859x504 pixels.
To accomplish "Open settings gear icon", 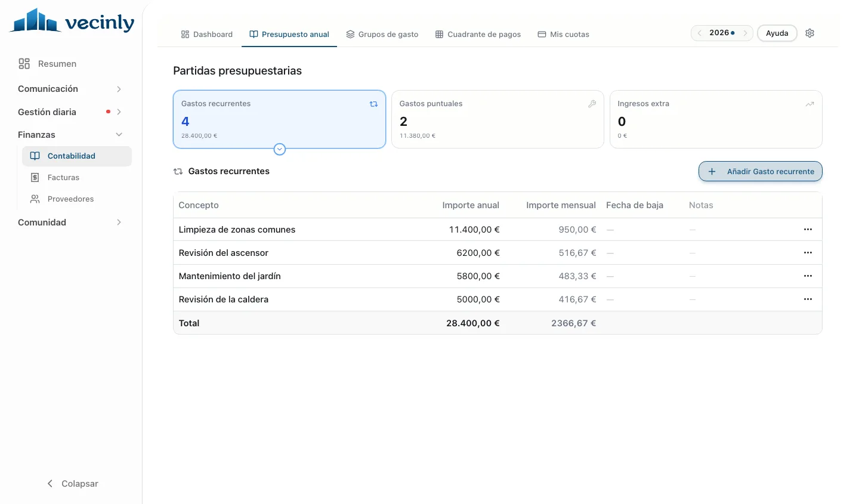I will coord(809,33).
